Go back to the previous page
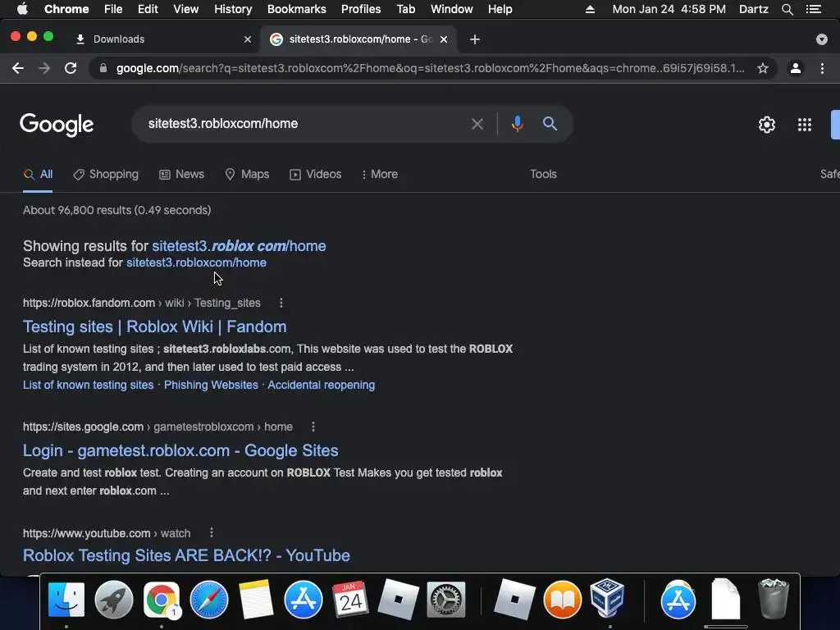 tap(18, 68)
